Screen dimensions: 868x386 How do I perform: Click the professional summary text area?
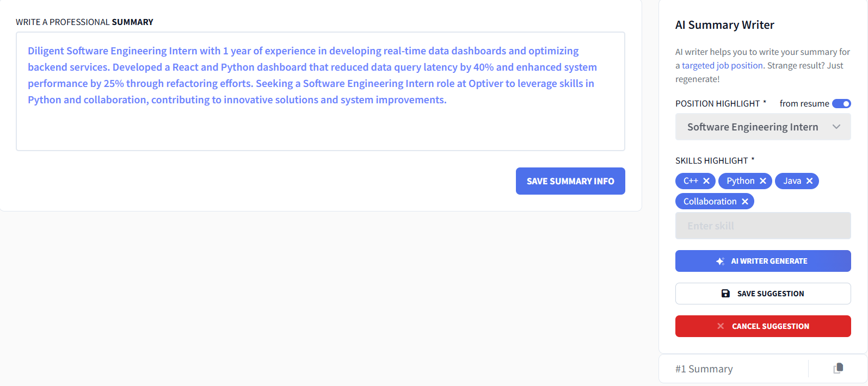click(320, 91)
